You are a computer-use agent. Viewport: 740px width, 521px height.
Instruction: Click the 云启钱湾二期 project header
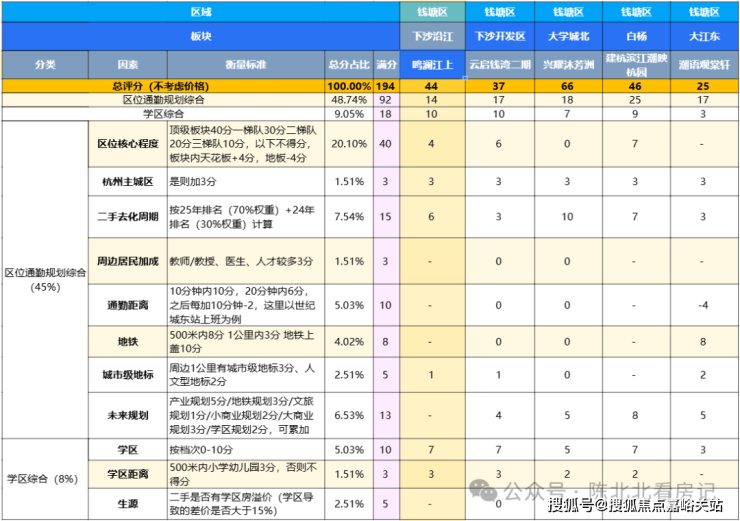click(500, 65)
